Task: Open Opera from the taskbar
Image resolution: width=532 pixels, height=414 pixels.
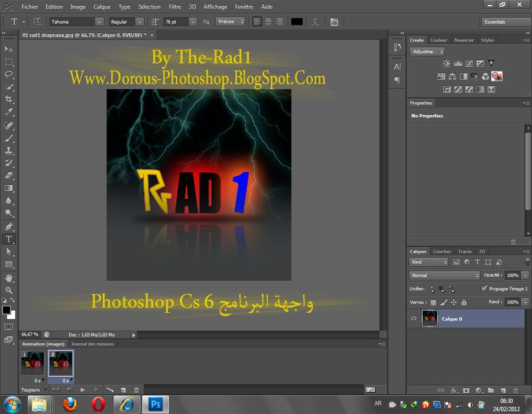Action: [x=98, y=404]
